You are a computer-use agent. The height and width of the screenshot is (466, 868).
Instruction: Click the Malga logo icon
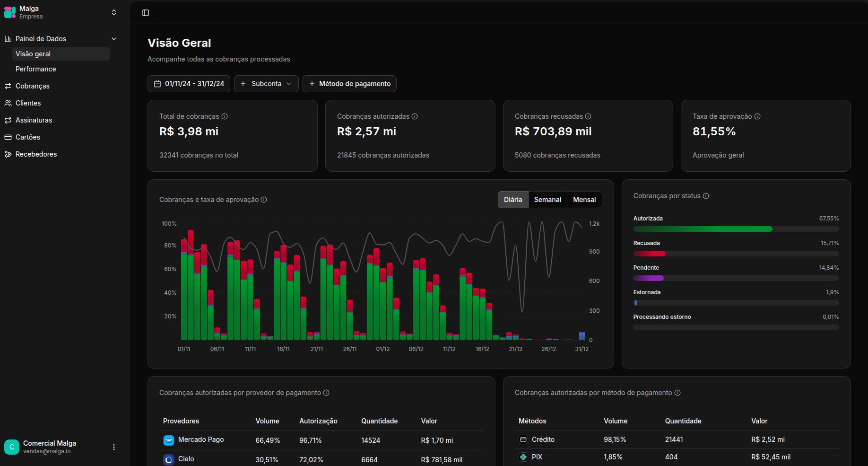(10, 12)
